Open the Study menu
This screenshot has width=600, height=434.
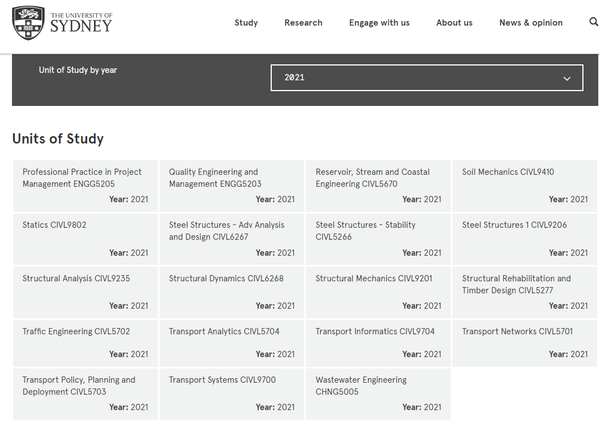click(246, 23)
